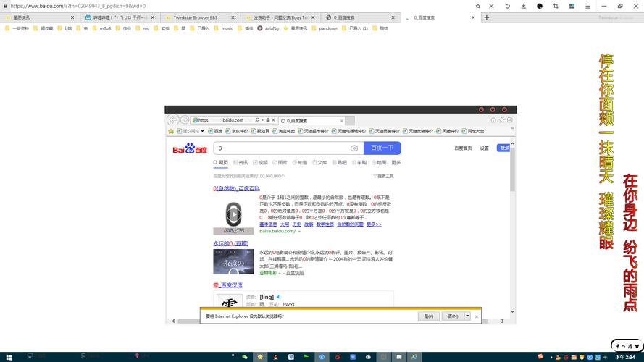Image resolution: width=644 pixels, height=362 pixels.
Task: Open the 0(自然数)_百度百科 result link
Action: pyautogui.click(x=235, y=188)
